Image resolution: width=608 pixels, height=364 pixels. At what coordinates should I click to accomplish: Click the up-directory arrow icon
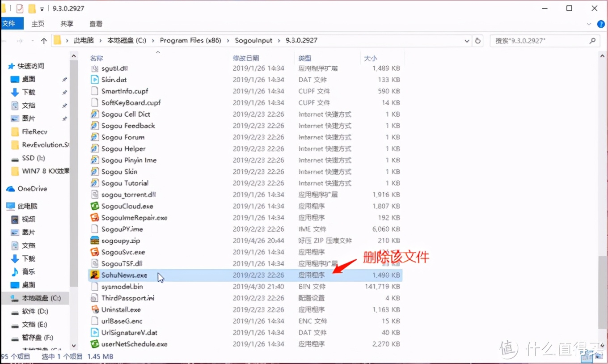pyautogui.click(x=44, y=41)
